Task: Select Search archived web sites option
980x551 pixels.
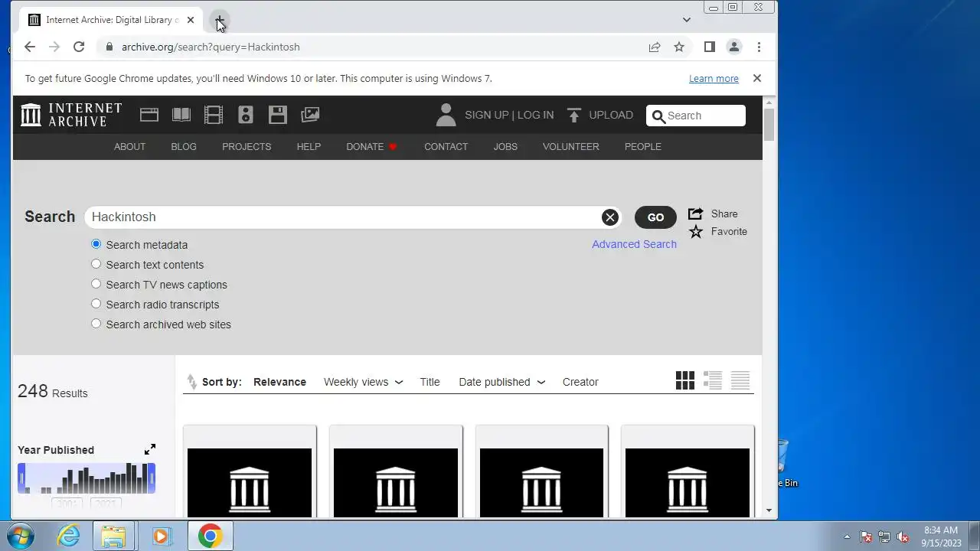Action: pos(96,324)
